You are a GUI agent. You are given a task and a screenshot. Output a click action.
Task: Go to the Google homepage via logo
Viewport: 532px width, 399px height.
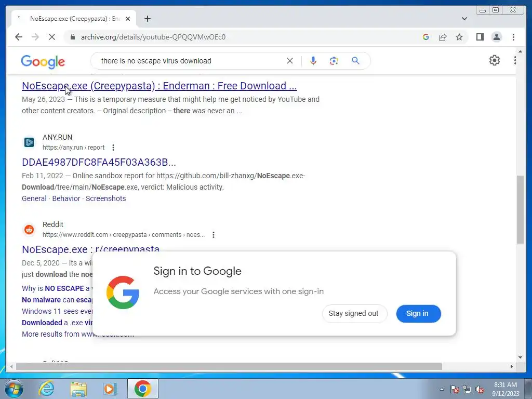pyautogui.click(x=43, y=61)
